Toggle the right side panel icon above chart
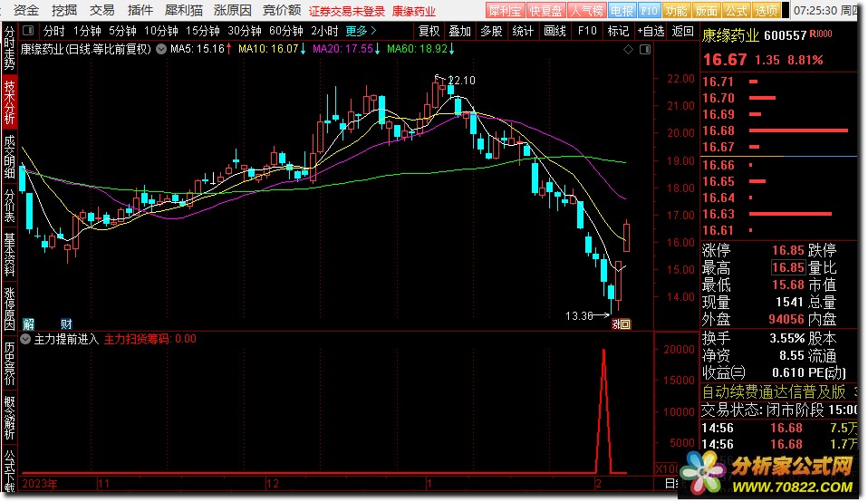Screen dimensions: 868x502 click(x=645, y=50)
